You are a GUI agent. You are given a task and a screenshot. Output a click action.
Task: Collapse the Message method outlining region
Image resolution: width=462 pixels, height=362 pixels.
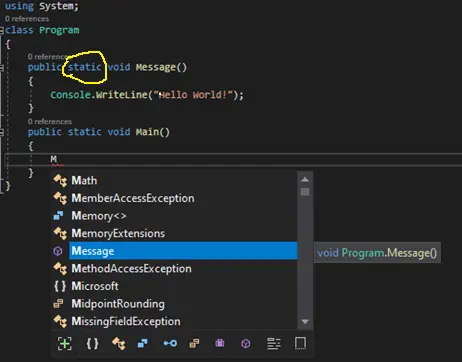pyautogui.click(x=2, y=68)
